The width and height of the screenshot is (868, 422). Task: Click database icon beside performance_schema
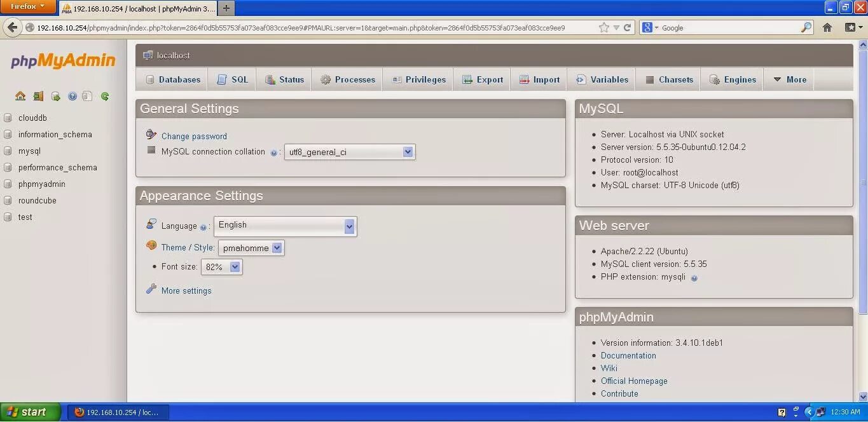pos(8,167)
